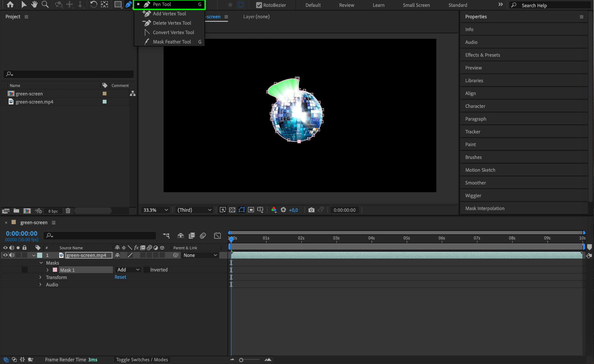Viewport: 594px width, 364px height.
Task: Click the Reset link for Transform
Action: point(120,277)
